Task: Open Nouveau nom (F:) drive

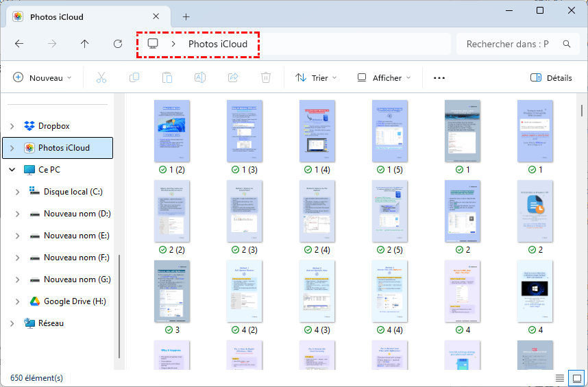Action: point(77,258)
